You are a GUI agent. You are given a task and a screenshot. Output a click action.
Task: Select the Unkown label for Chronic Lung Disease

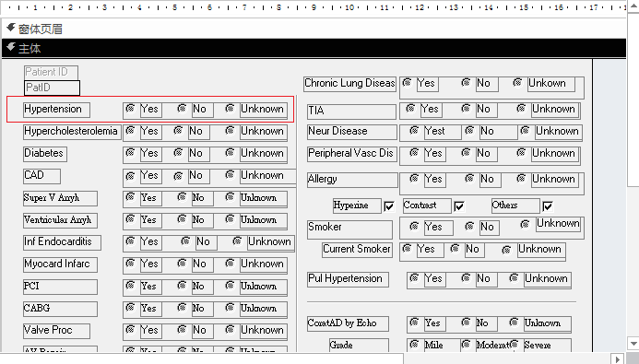[x=551, y=84]
